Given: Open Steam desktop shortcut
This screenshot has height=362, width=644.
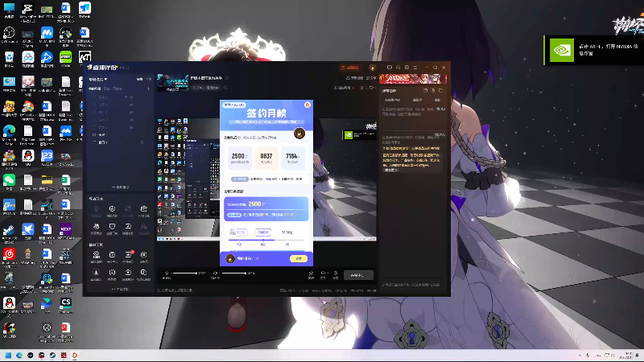Looking at the screenshot, I should click(9, 232).
